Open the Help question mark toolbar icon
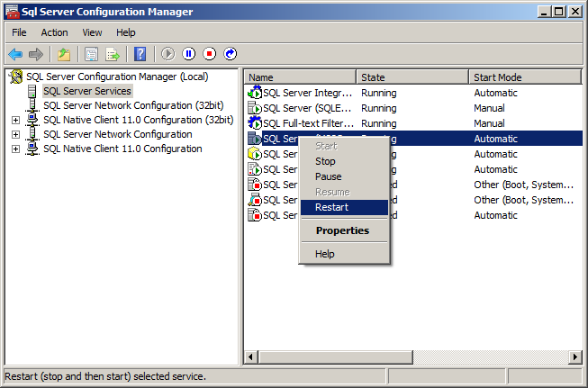The image size is (588, 388). [140, 54]
